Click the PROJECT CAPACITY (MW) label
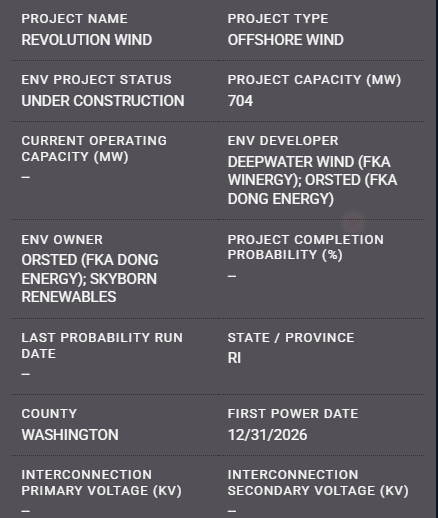Image resolution: width=438 pixels, height=518 pixels. [x=314, y=80]
